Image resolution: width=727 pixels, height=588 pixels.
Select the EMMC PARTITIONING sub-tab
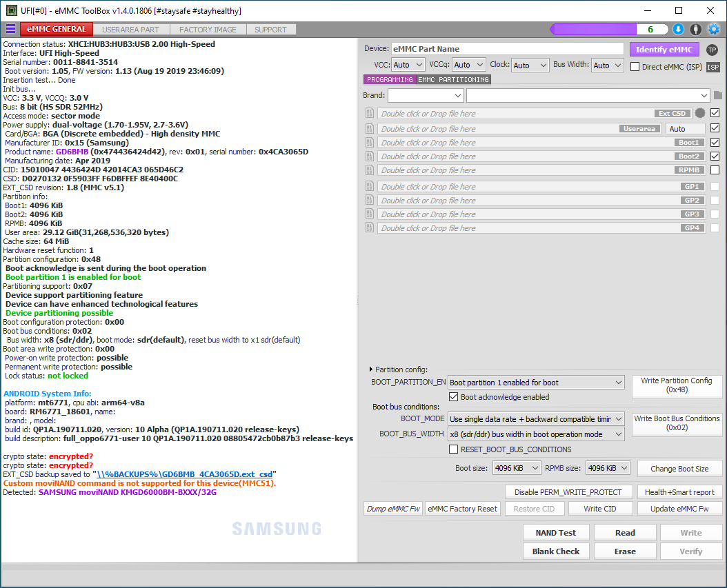(x=453, y=80)
